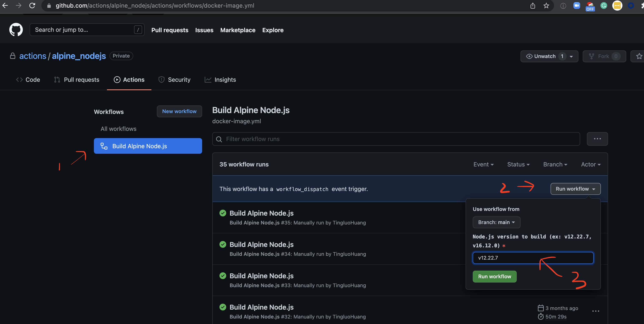
Task: Click the browser share icon
Action: point(533,6)
